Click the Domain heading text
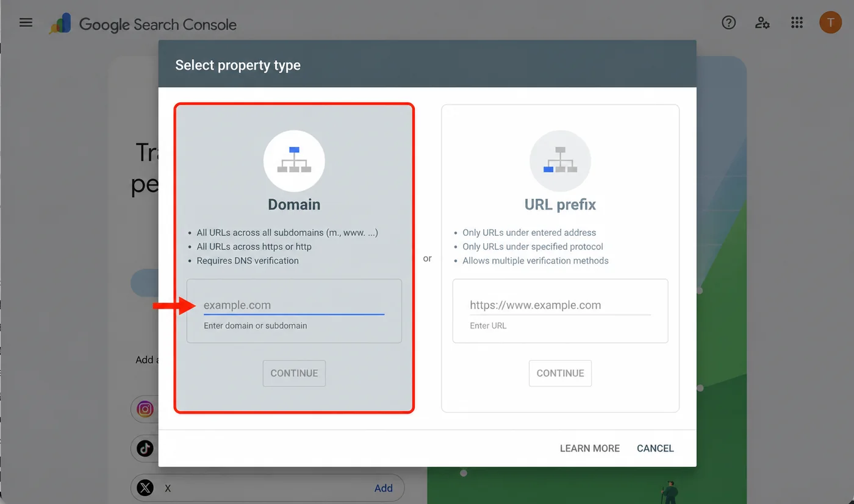Image resolution: width=854 pixels, height=504 pixels. (294, 205)
